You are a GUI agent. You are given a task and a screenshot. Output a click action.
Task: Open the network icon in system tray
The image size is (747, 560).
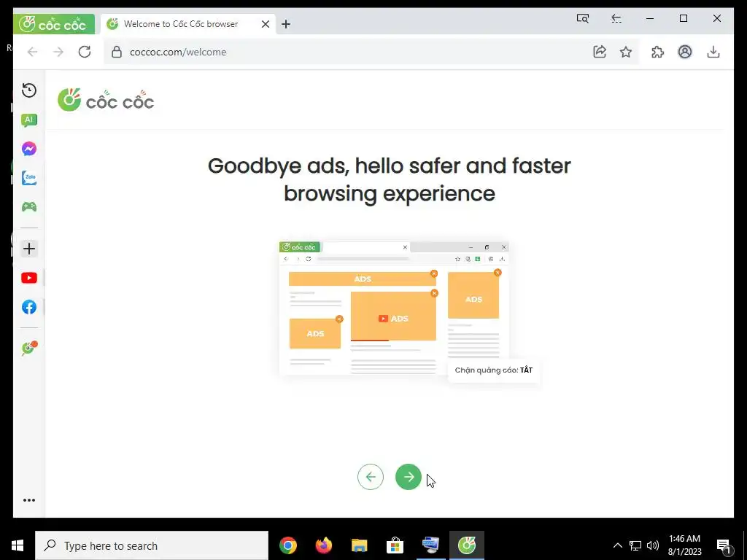635,545
